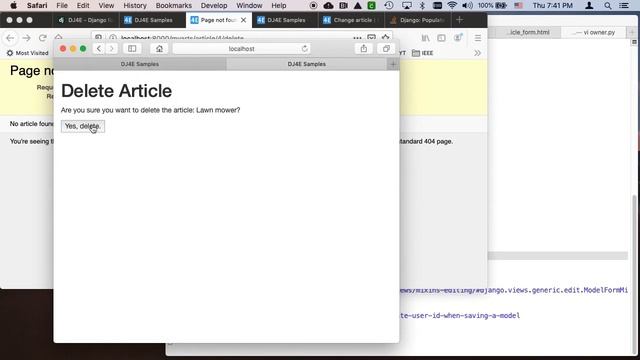Image resolution: width=640 pixels, height=360 pixels.
Task: Add a new tab in Safari window
Action: click(x=393, y=64)
